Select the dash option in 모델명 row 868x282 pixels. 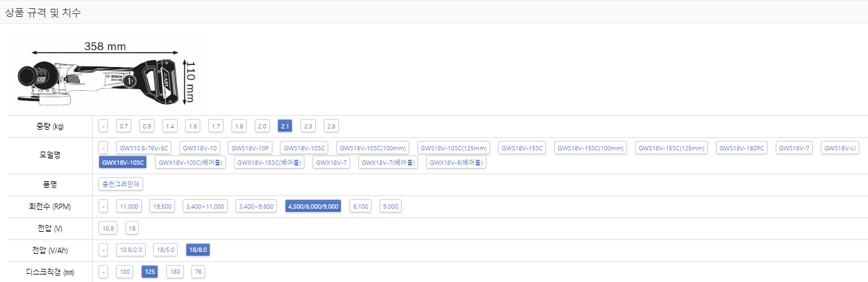pos(104,148)
